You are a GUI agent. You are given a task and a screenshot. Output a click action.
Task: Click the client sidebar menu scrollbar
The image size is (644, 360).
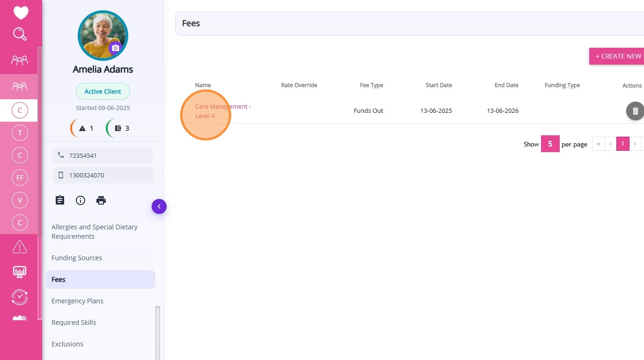pos(158,332)
